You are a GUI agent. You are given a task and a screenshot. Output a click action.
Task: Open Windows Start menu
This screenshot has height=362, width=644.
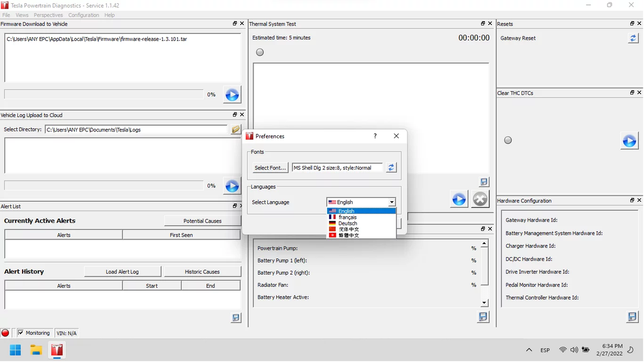[15, 350]
